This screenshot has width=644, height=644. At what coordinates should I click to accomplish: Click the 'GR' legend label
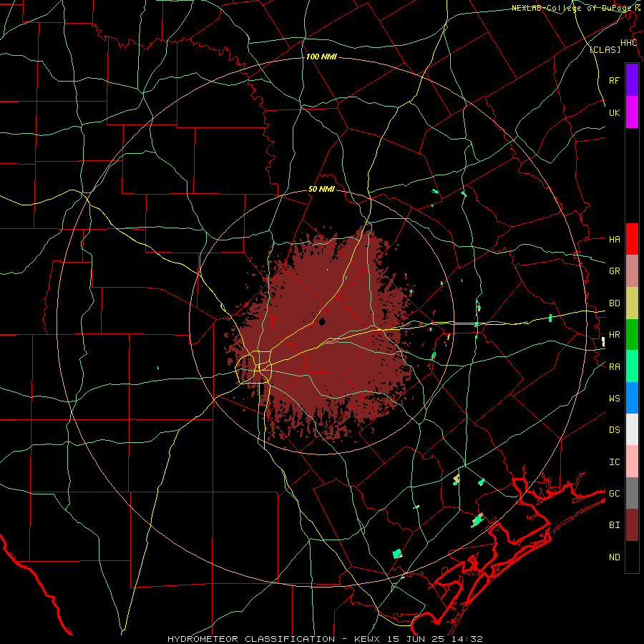pyautogui.click(x=615, y=271)
